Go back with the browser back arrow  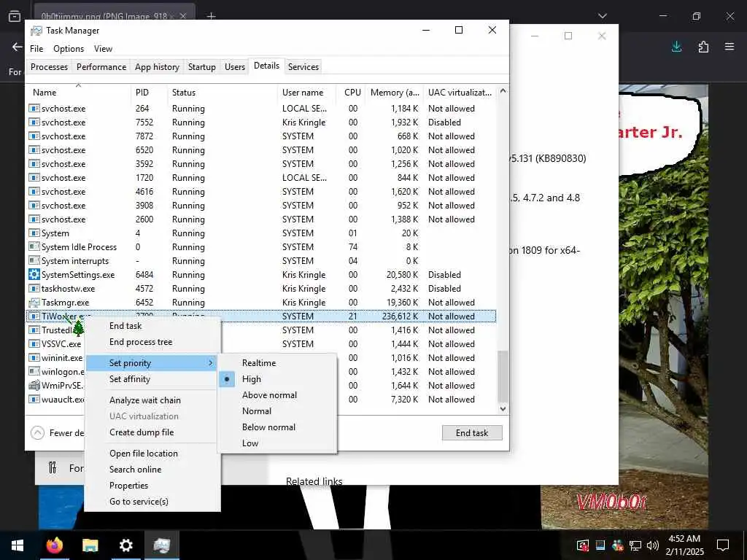(18, 47)
